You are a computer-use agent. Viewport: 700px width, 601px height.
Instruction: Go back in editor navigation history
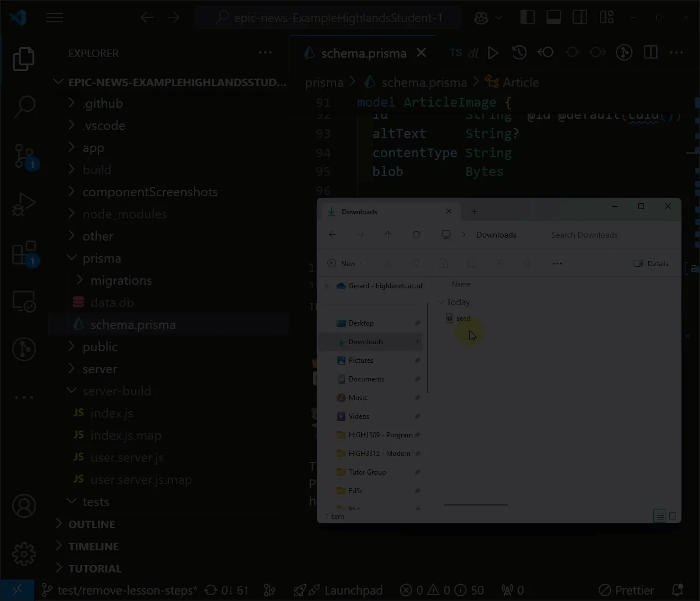point(147,17)
